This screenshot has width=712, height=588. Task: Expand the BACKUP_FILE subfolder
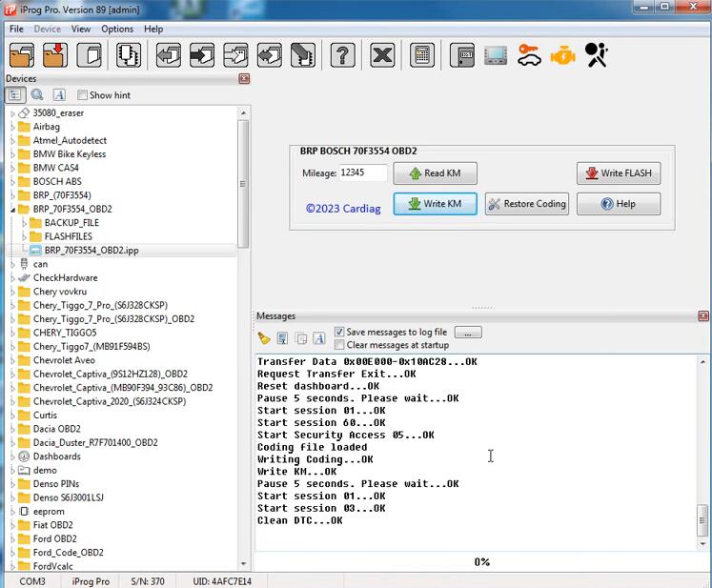(x=24, y=223)
